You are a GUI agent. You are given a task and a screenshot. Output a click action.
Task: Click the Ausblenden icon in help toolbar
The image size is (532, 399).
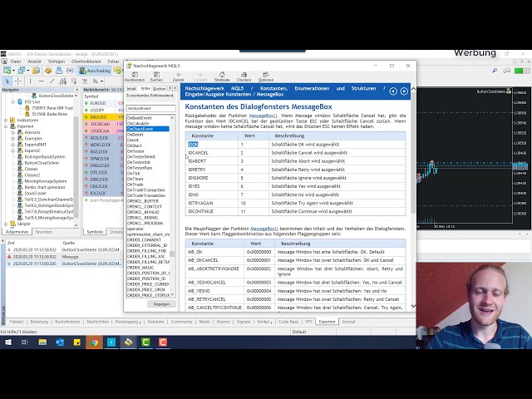(135, 76)
